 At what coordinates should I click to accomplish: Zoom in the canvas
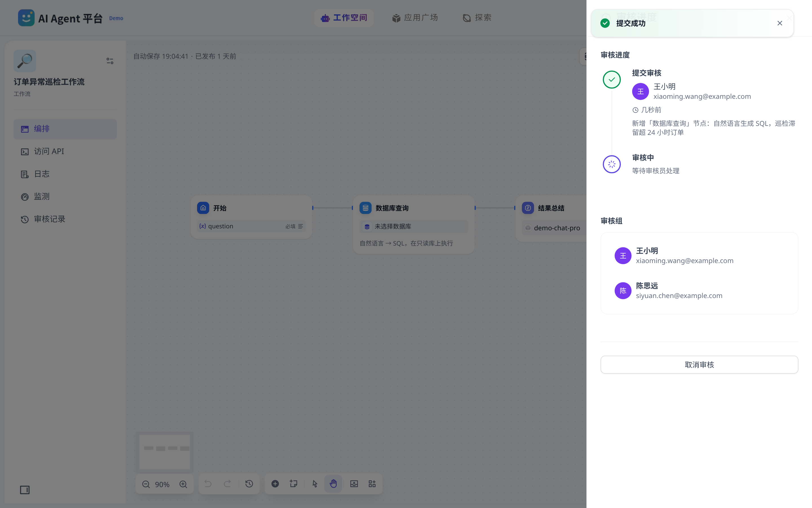183,484
